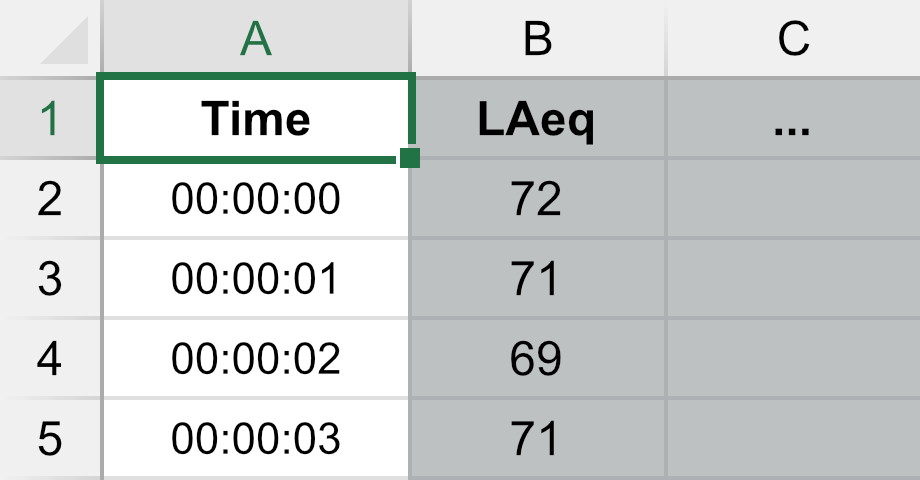
Task: Click the cell containing three dots
Action: pos(793,118)
